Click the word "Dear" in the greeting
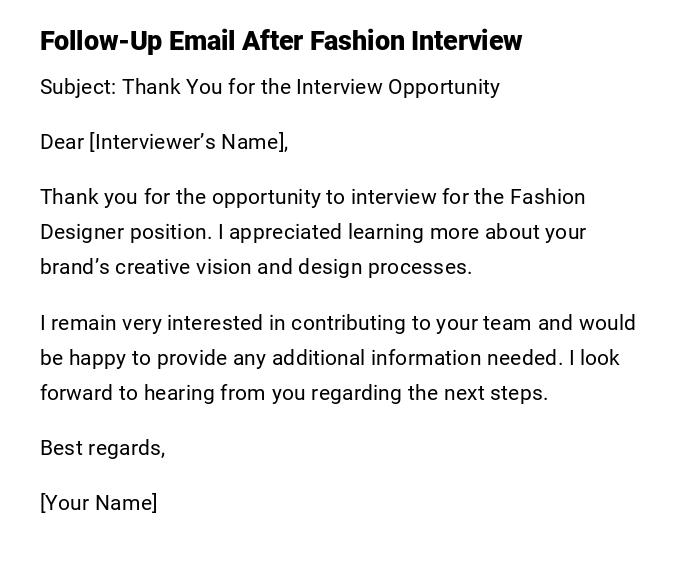This screenshot has height=566, width=700. pyautogui.click(x=62, y=142)
